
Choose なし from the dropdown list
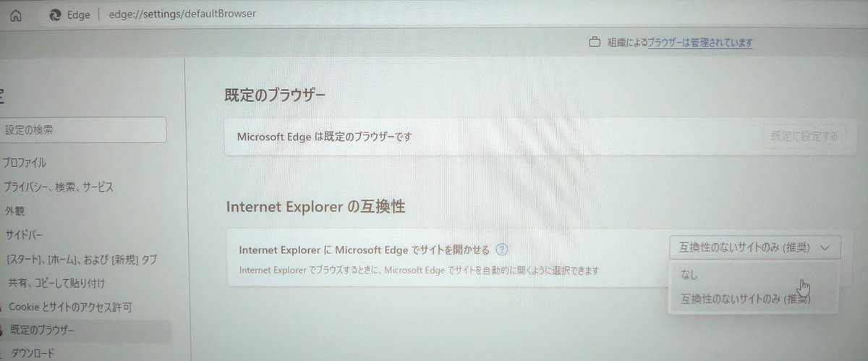point(755,275)
